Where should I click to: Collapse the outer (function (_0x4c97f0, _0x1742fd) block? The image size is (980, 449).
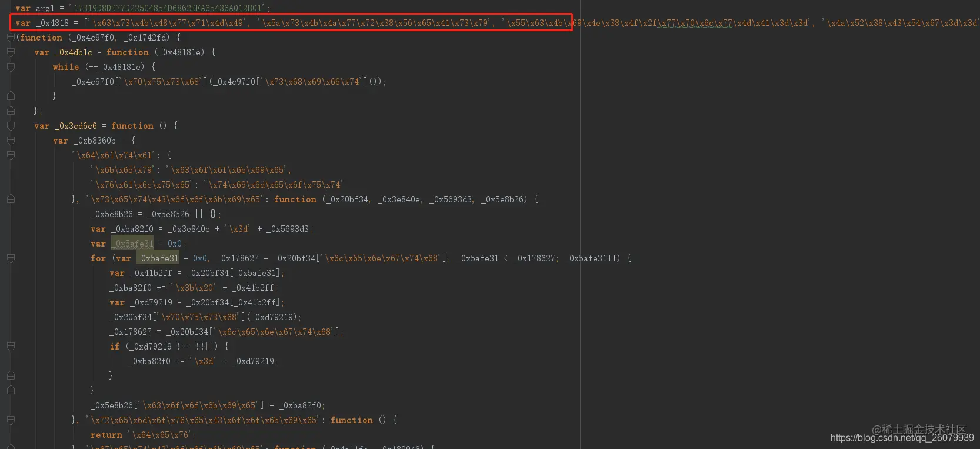coord(11,38)
